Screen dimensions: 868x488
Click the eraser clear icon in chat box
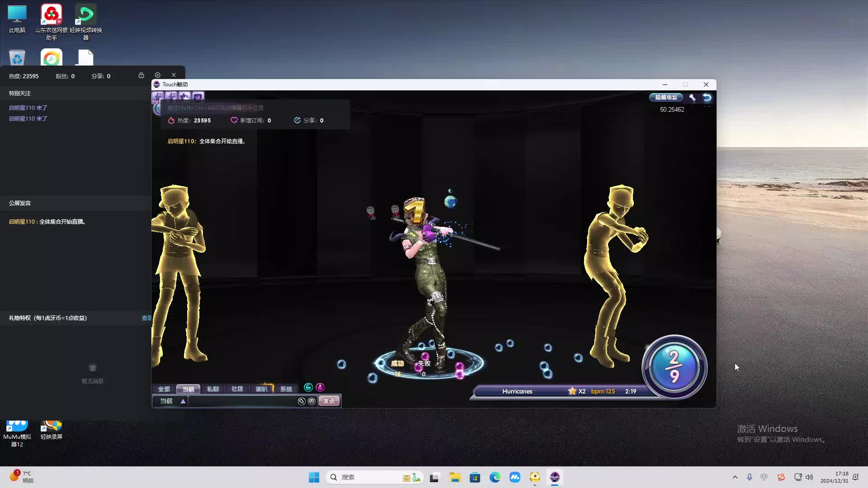(x=302, y=401)
